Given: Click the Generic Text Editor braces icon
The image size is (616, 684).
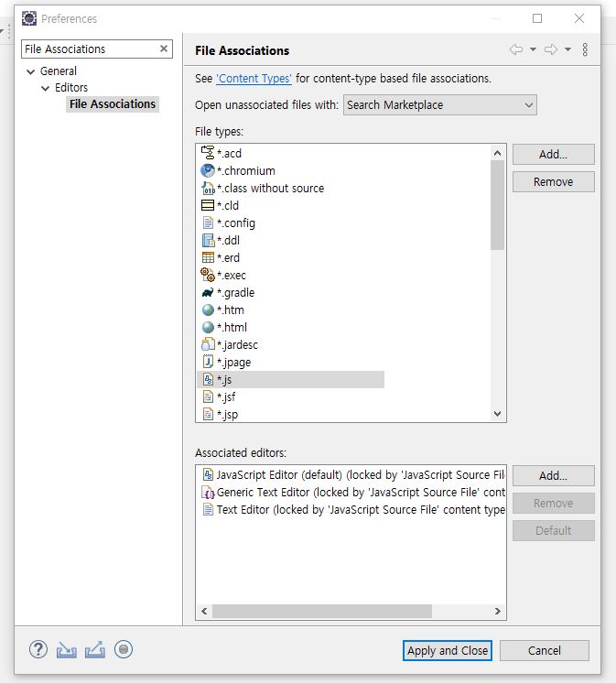Looking at the screenshot, I should [208, 493].
